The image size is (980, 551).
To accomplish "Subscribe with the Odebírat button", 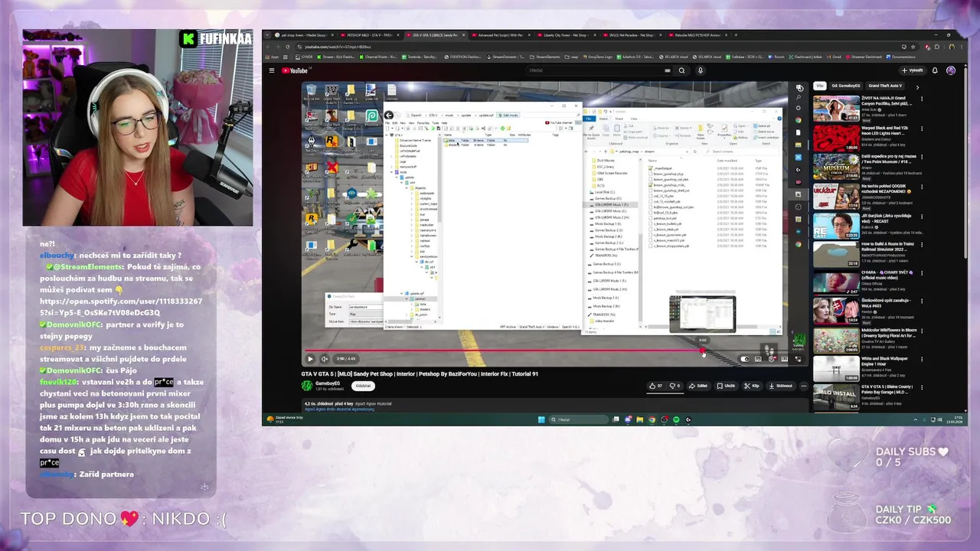I will (362, 386).
